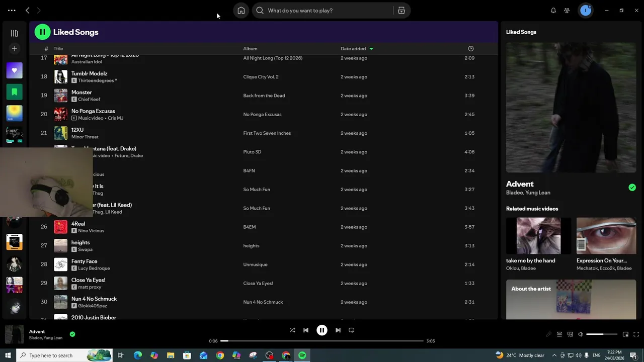The height and width of the screenshot is (362, 644).
Task: Open Google Chrome from taskbar
Action: pyautogui.click(x=220, y=355)
